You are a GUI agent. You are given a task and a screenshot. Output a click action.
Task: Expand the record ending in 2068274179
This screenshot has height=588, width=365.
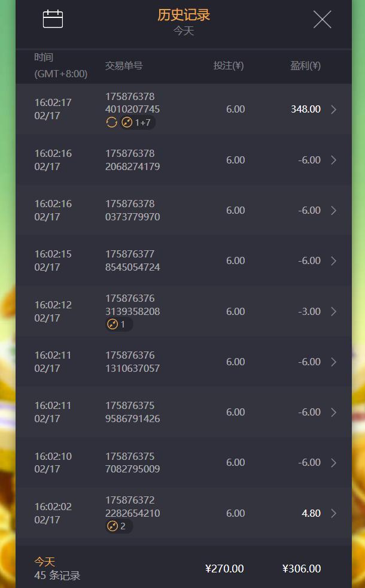(333, 160)
